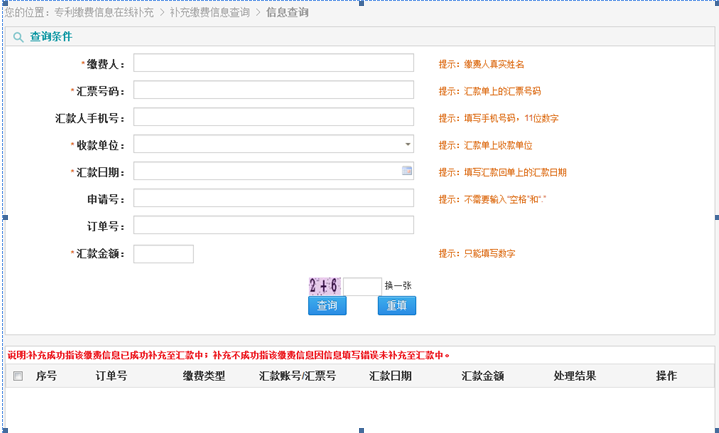This screenshot has height=433, width=719.
Task: Click the 汇款账号/汇票号 column header
Action: pos(297,376)
